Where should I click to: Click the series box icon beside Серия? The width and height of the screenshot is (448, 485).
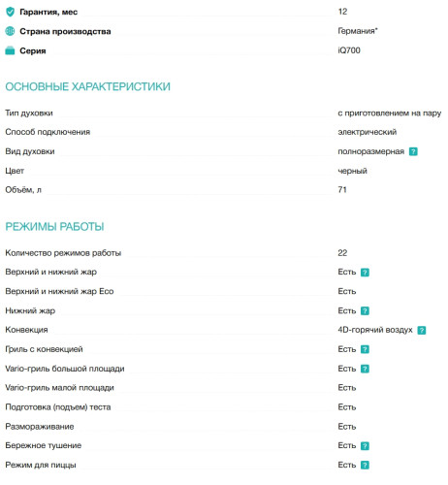10,50
